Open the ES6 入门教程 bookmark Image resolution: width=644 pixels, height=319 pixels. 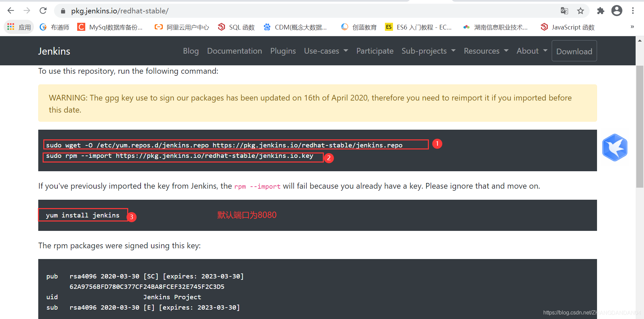418,27
